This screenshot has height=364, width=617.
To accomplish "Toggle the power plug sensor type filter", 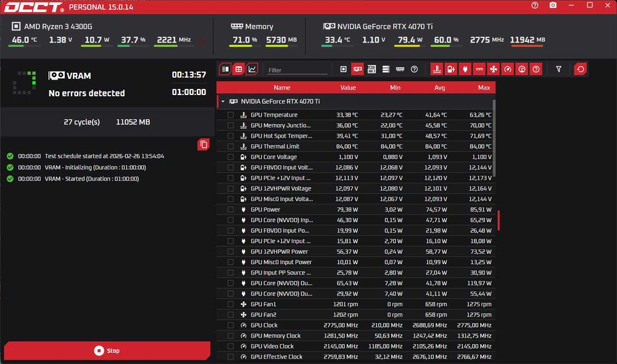I will [x=465, y=69].
